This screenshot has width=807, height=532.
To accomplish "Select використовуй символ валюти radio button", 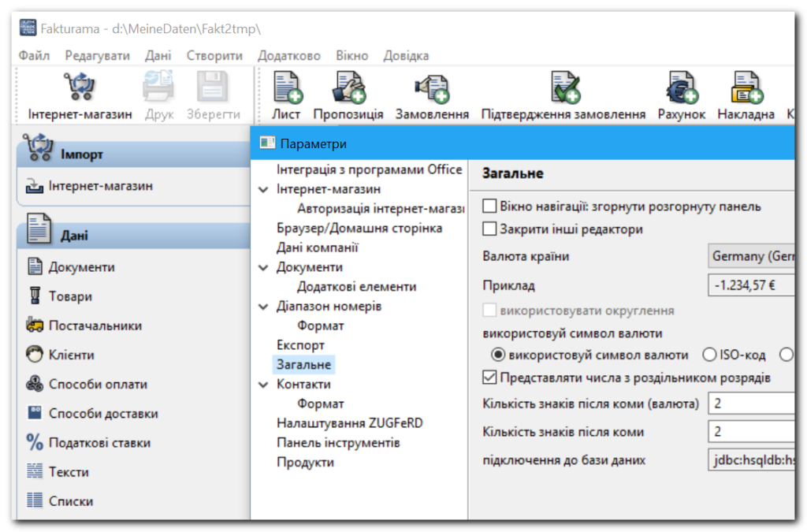I will point(498,355).
